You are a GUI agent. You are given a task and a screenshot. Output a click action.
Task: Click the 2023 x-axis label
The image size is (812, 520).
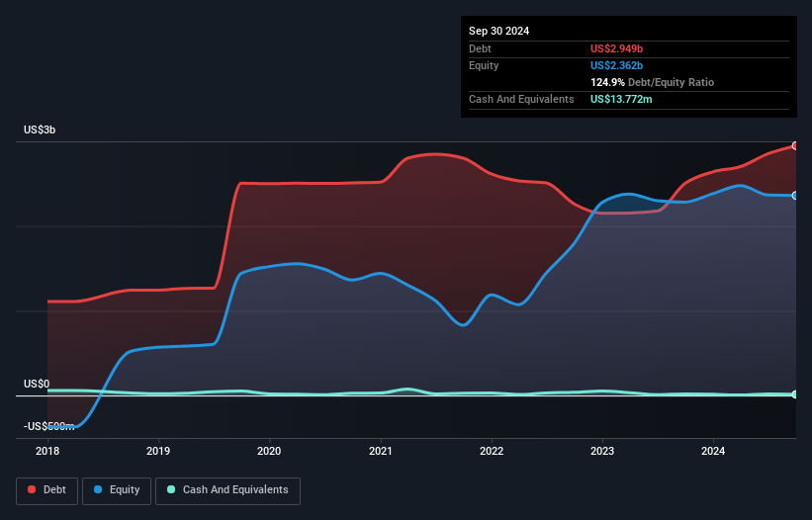(602, 451)
